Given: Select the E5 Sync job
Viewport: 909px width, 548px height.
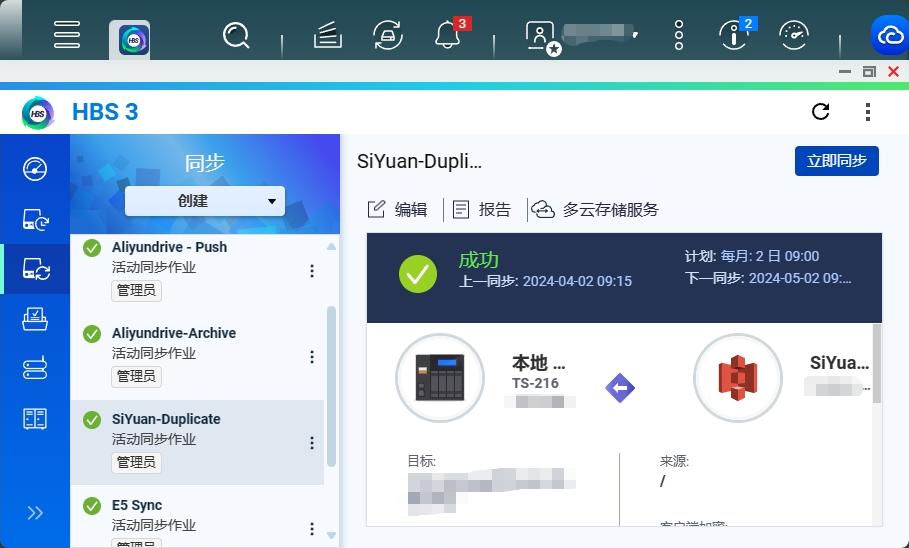Looking at the screenshot, I should (197, 517).
